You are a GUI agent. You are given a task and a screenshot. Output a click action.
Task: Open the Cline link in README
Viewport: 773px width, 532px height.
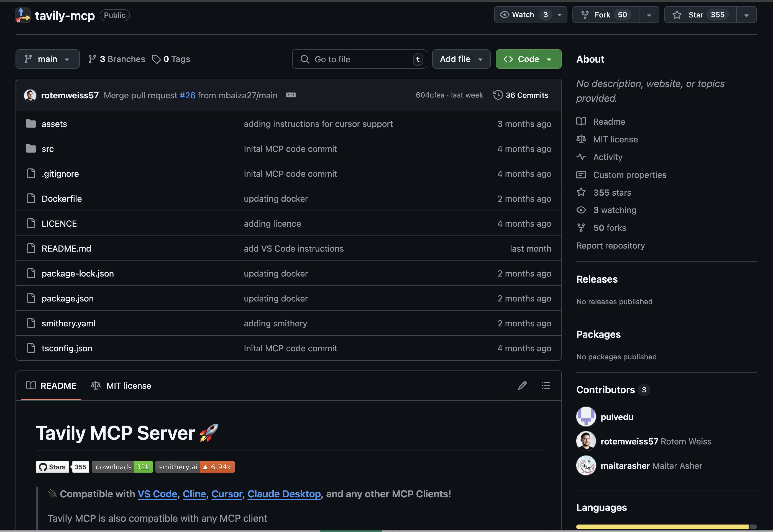(194, 494)
